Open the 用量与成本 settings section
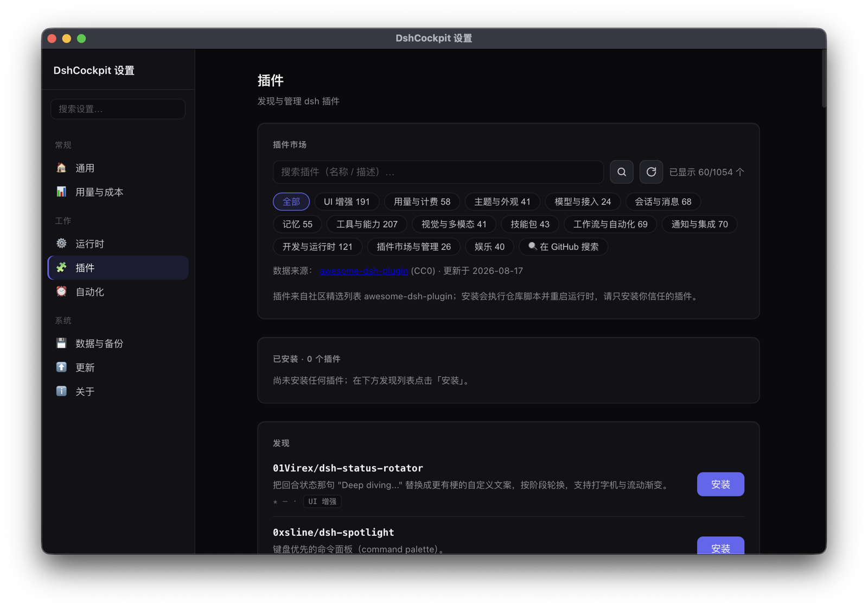Viewport: 868px width, 609px height. tap(118, 192)
